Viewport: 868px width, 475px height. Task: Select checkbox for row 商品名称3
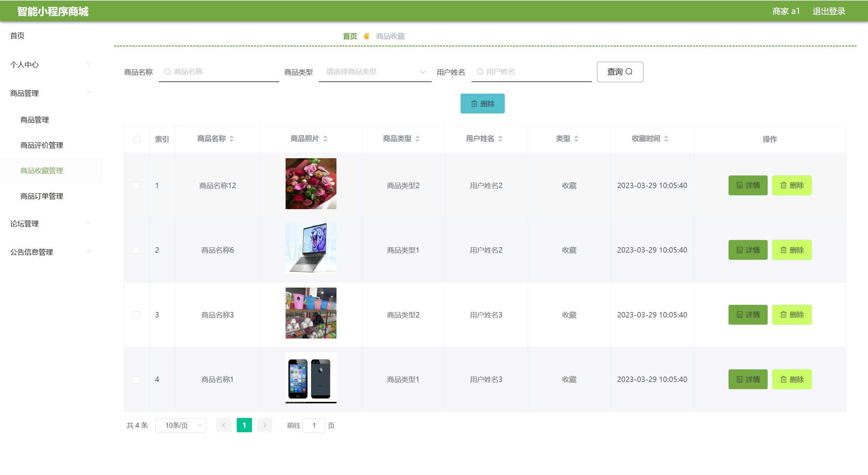click(x=136, y=315)
